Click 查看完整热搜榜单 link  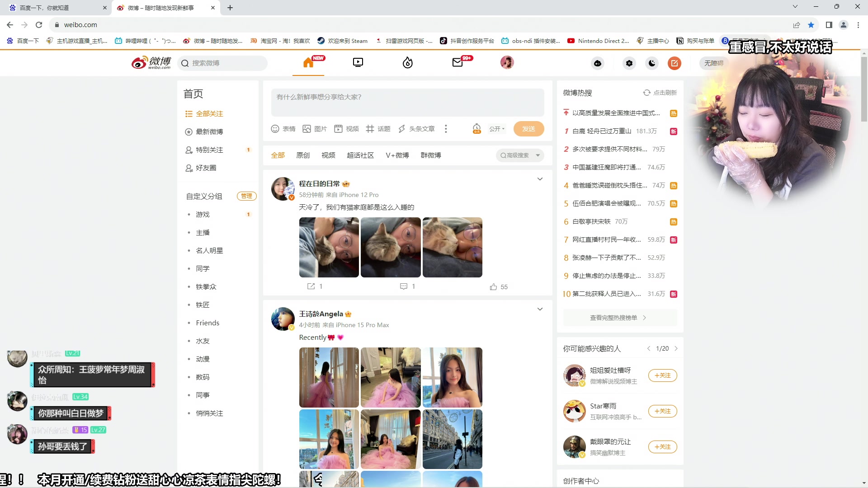[619, 318]
